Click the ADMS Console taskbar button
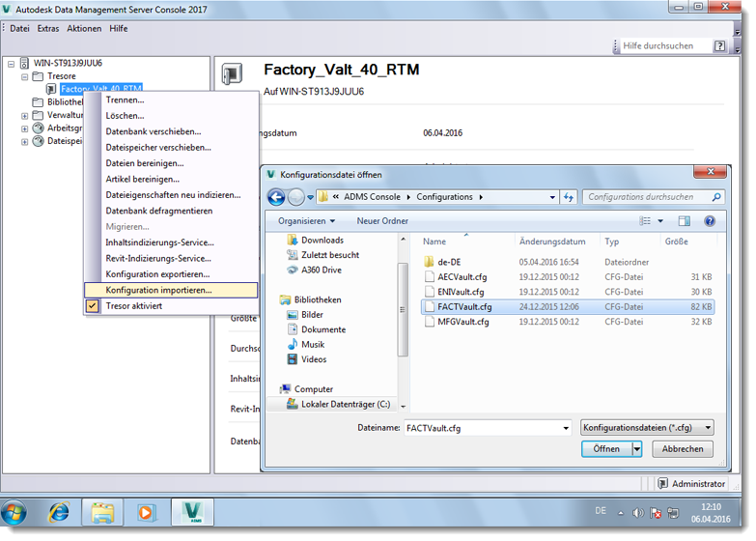The height and width of the screenshot is (541, 756). coord(192,513)
